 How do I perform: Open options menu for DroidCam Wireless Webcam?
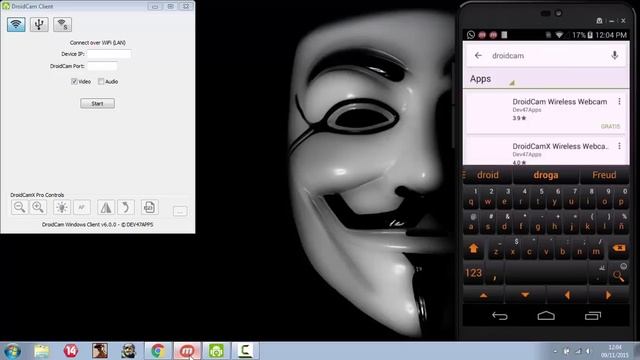tap(619, 101)
